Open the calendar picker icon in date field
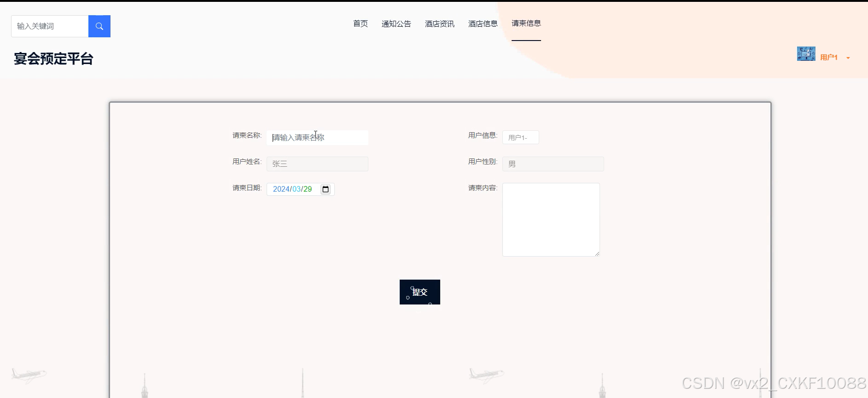The width and height of the screenshot is (868, 398). pos(326,189)
